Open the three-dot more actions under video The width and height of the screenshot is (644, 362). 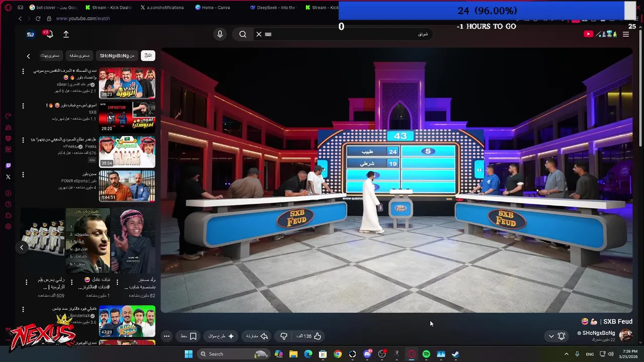pos(167,336)
